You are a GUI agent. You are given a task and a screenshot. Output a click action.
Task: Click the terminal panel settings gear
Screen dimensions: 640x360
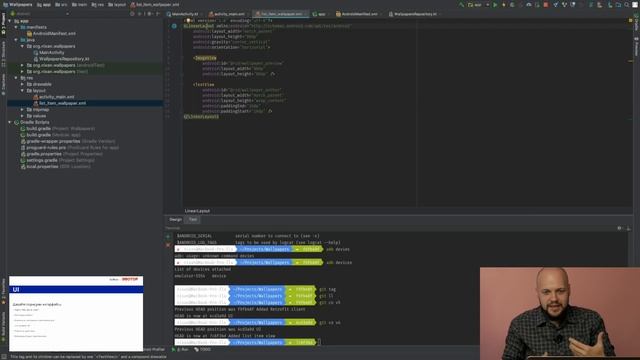click(620, 228)
